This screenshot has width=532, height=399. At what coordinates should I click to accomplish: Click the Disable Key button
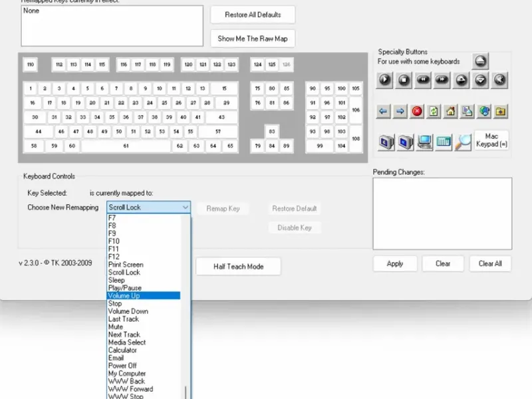[294, 227]
